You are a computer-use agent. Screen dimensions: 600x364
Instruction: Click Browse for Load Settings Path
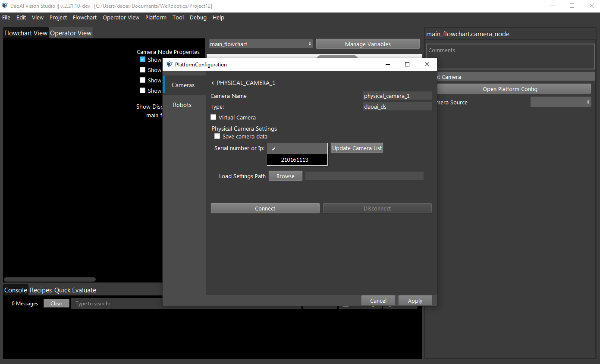286,176
